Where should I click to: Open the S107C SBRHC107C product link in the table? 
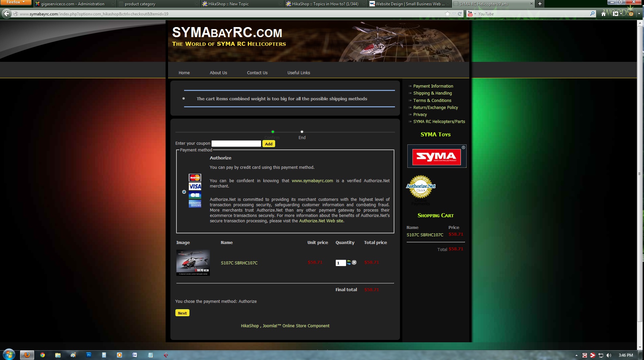coord(239,263)
